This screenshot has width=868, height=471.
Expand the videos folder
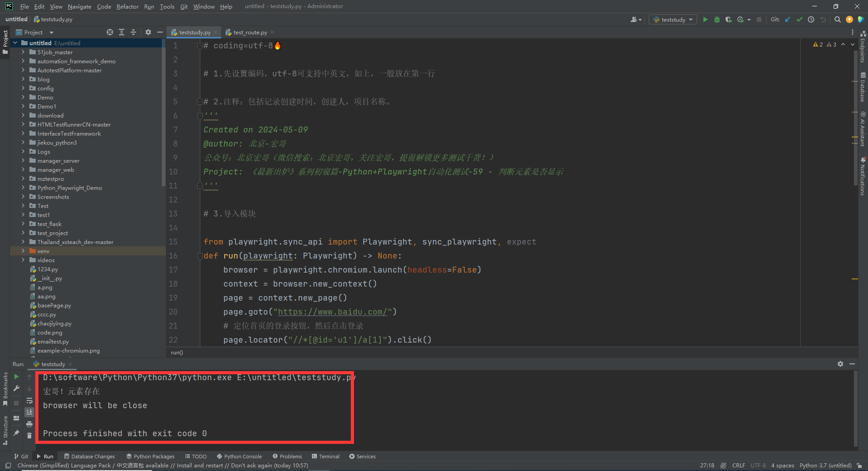[23, 260]
